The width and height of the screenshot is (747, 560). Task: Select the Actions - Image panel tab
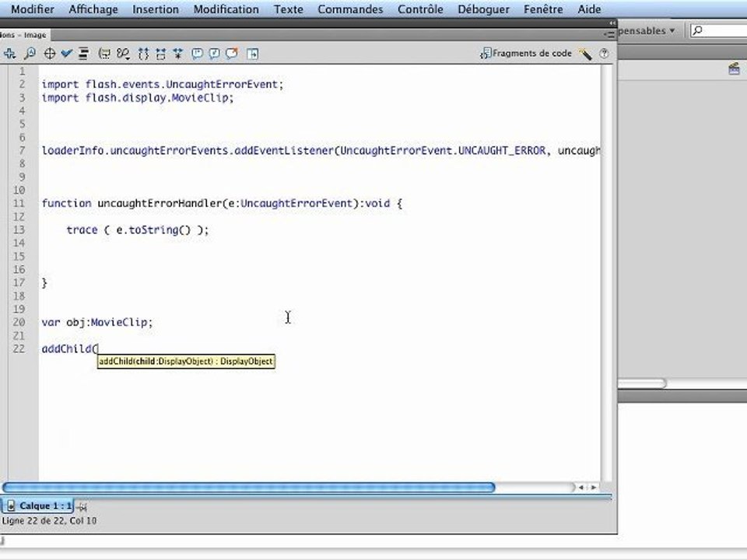point(24,35)
